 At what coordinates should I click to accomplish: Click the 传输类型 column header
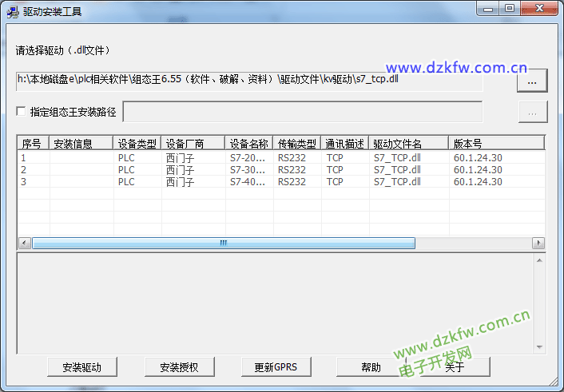296,144
